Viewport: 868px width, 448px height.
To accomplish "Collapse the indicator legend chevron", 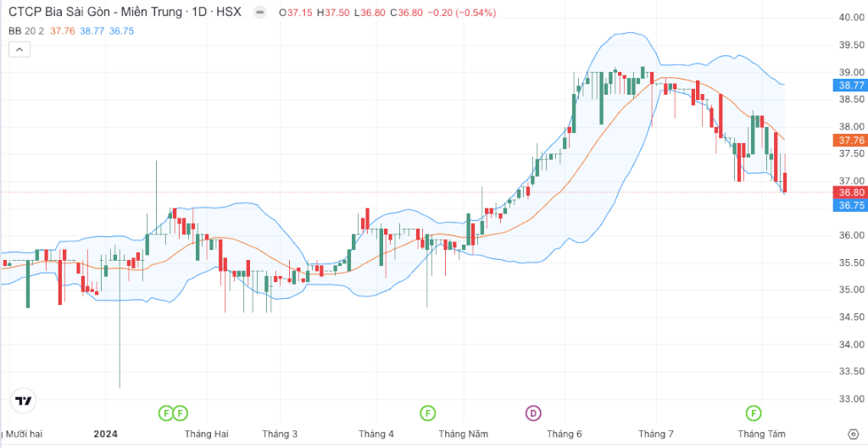I will [x=19, y=50].
